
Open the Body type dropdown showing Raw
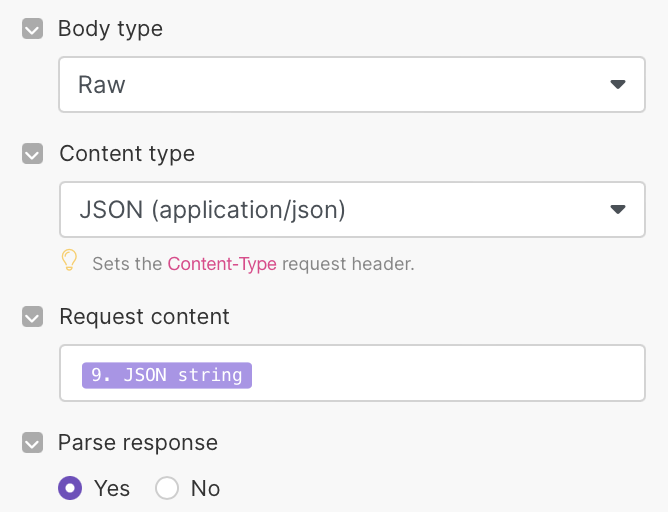(330, 84)
